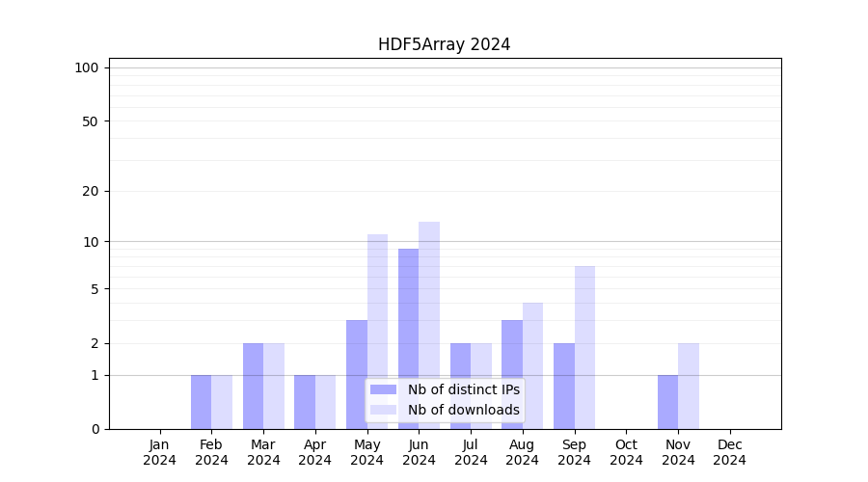Viewport: 868px width, 482px height.
Task: Click the September 2024 downloads bar
Action: (x=584, y=347)
